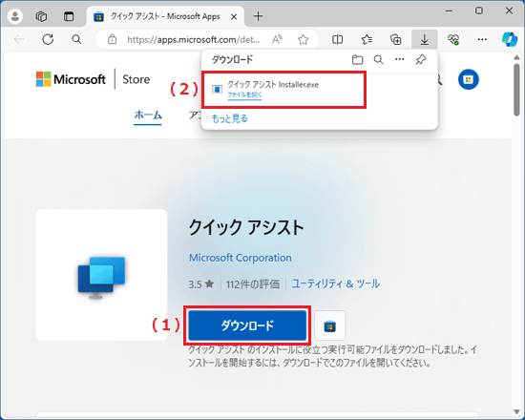Open Browser essentials heart icon
Screen dimensions: 525x420
(x=453, y=39)
